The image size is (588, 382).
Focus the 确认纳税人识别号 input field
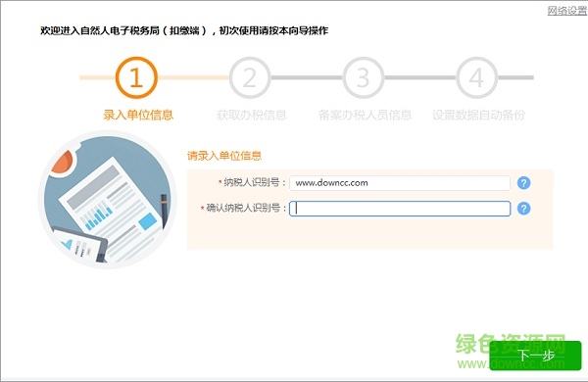pos(400,209)
